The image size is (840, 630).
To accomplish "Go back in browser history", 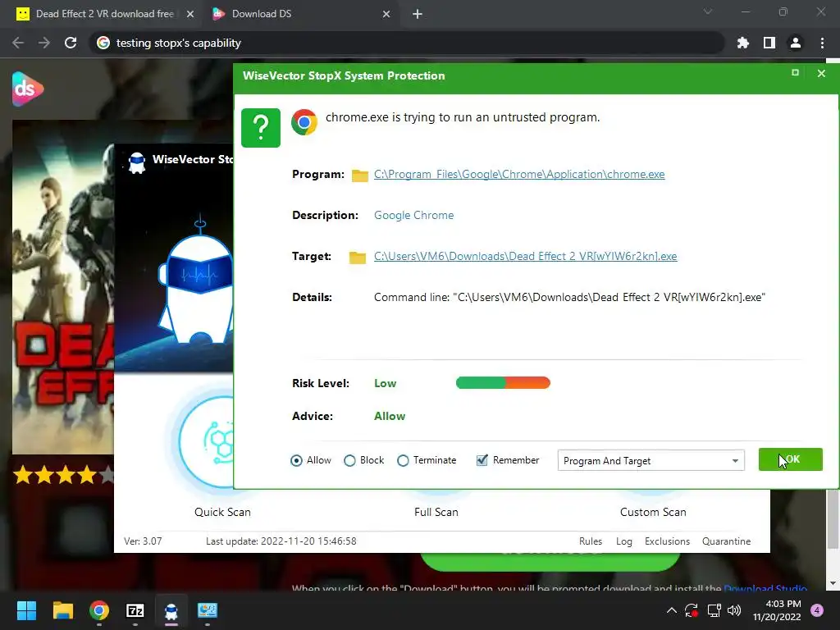I will pyautogui.click(x=18, y=43).
